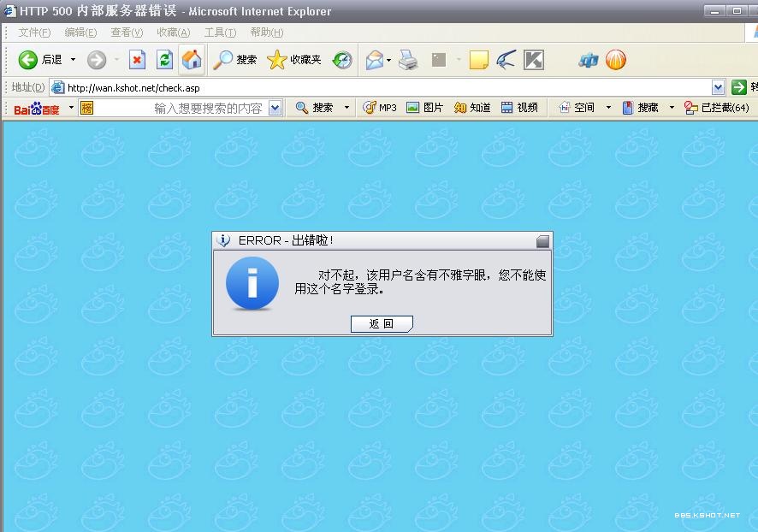Click the Stop loading icon
Screen dimensions: 758x532
(137, 60)
